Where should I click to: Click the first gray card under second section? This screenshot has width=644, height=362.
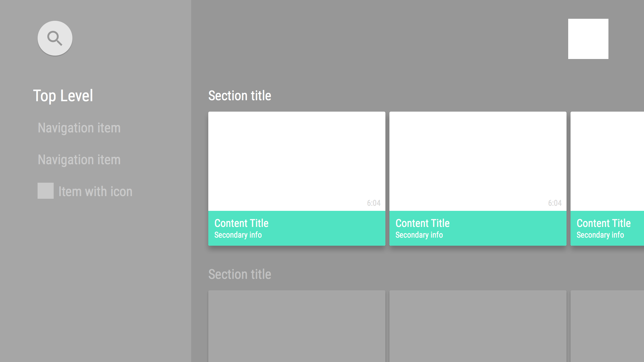click(x=297, y=325)
